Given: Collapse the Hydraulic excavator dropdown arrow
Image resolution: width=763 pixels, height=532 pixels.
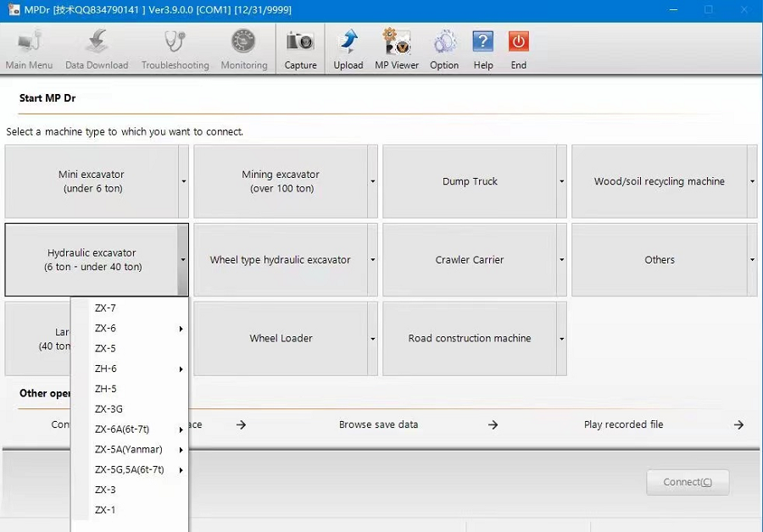Looking at the screenshot, I should [x=183, y=260].
